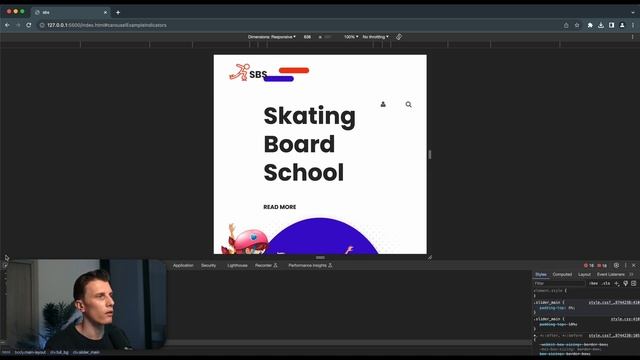
Task: Select div.slider_main in the breadcrumb
Action: 86,352
